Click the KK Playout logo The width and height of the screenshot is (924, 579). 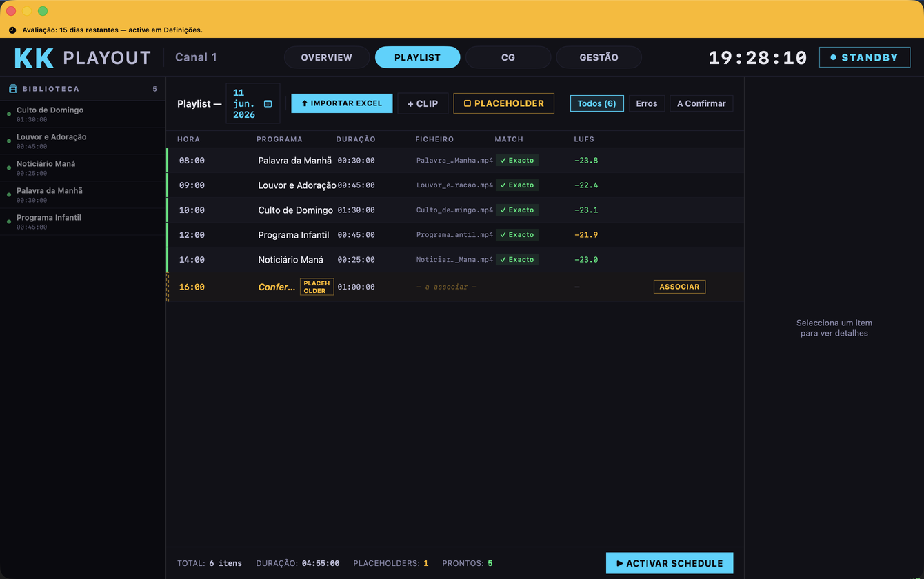tap(83, 58)
